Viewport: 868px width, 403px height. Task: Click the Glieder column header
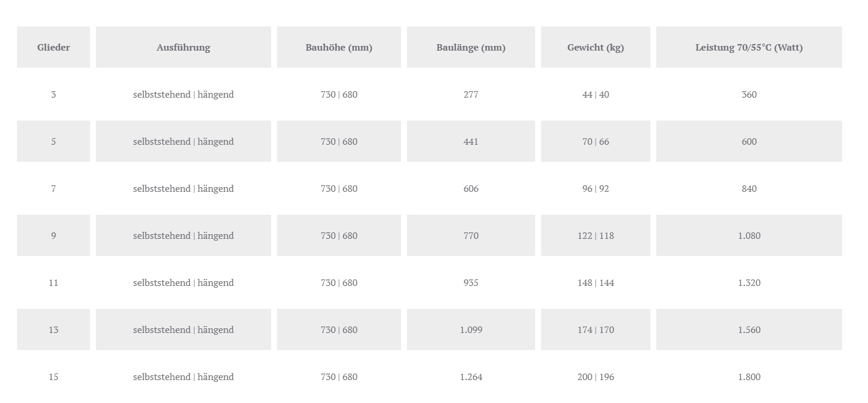tap(54, 48)
